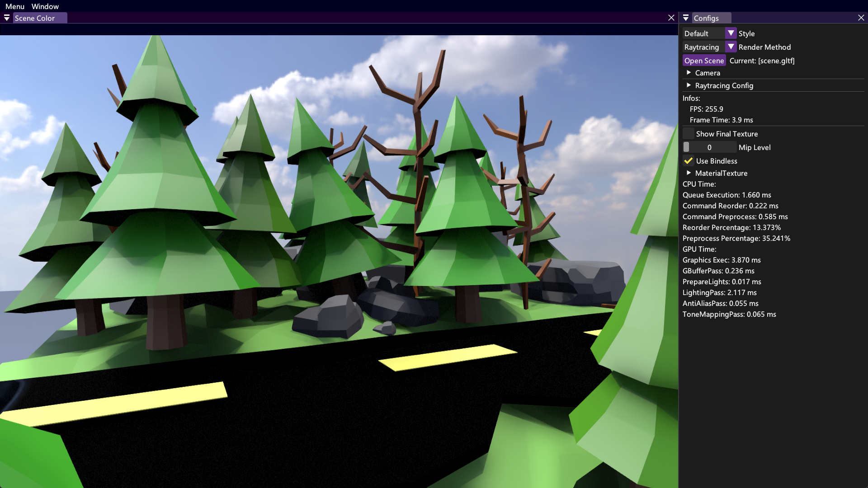
Task: Close the Scene Color panel
Action: click(x=671, y=18)
